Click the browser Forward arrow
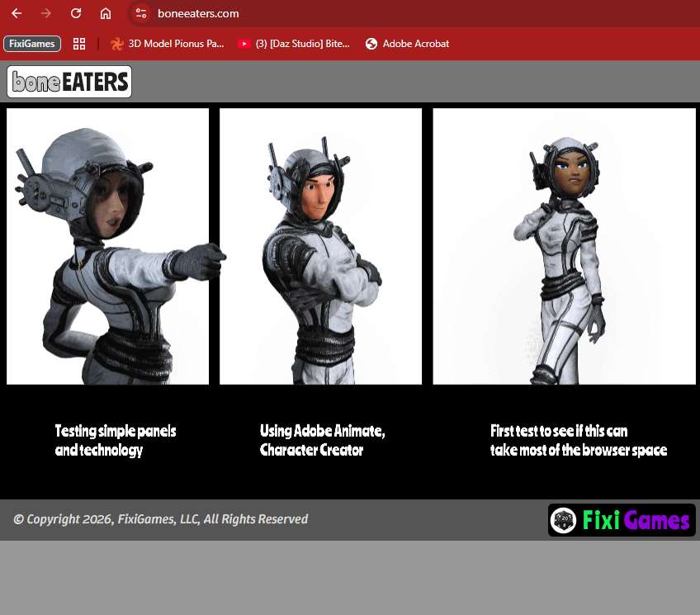The image size is (700, 615). point(46,13)
